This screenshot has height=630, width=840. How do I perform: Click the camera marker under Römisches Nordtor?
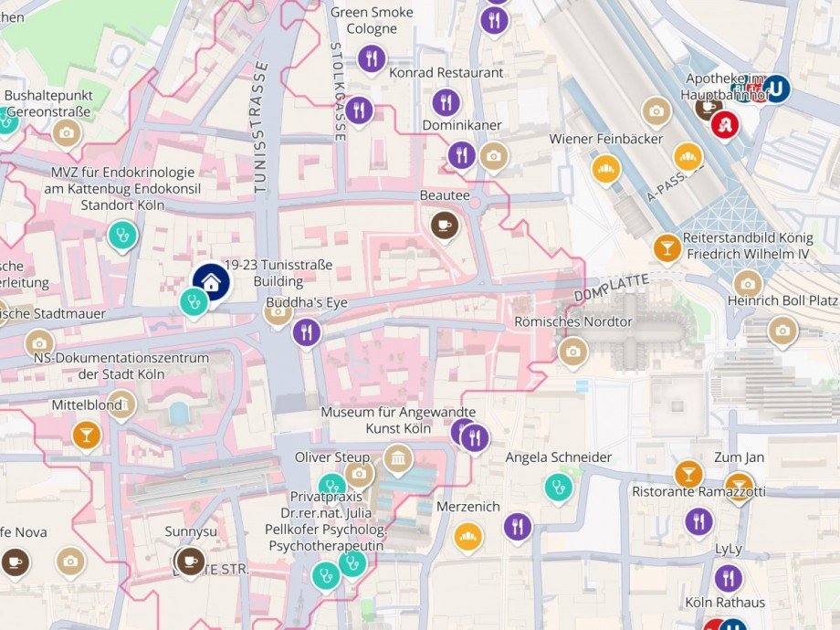pyautogui.click(x=573, y=352)
